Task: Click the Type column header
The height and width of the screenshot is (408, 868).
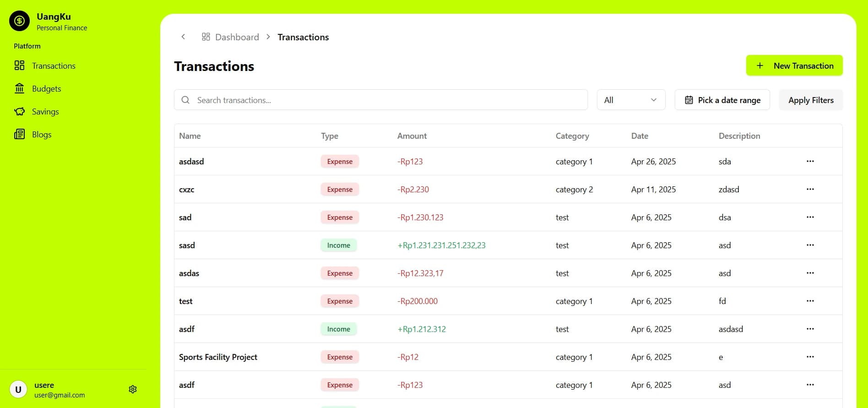Action: click(330, 136)
